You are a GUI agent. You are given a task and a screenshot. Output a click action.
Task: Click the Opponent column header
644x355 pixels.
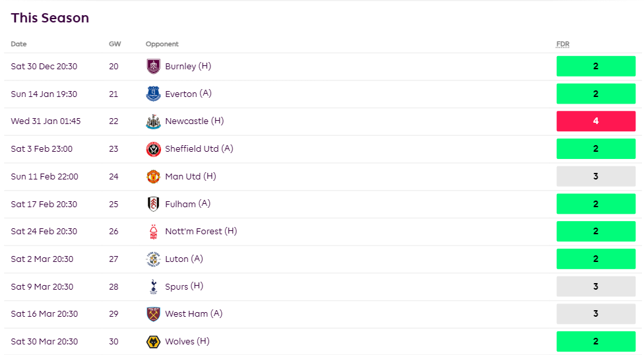pos(162,44)
